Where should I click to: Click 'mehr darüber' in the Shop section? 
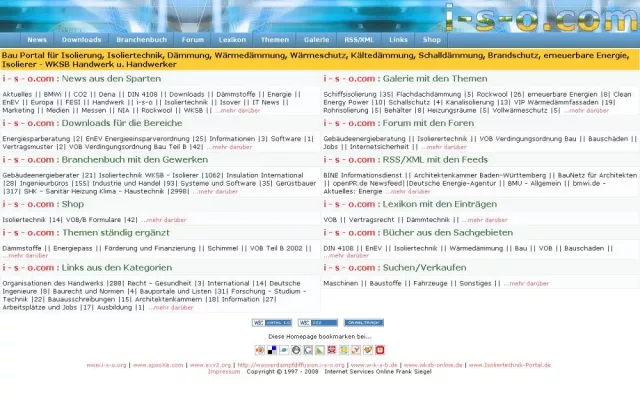(164, 220)
